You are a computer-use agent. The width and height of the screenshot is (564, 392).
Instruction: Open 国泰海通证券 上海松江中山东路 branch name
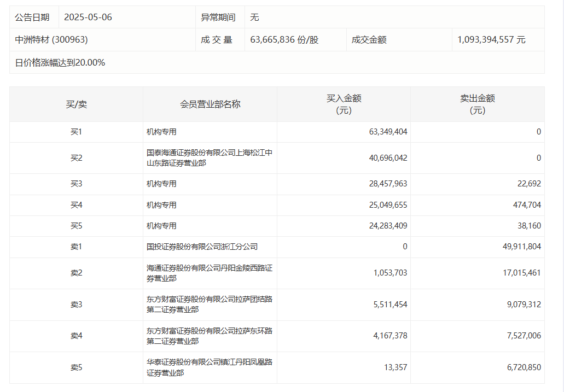pos(209,157)
